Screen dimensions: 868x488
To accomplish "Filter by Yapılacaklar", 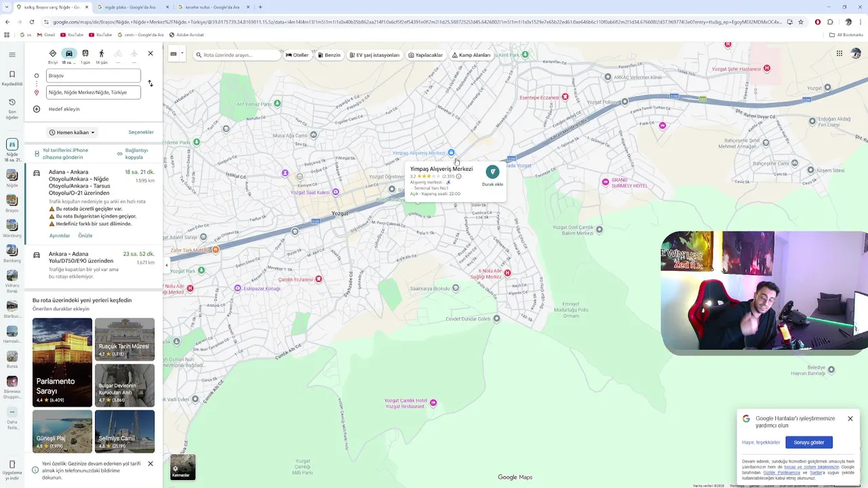I will tap(426, 55).
